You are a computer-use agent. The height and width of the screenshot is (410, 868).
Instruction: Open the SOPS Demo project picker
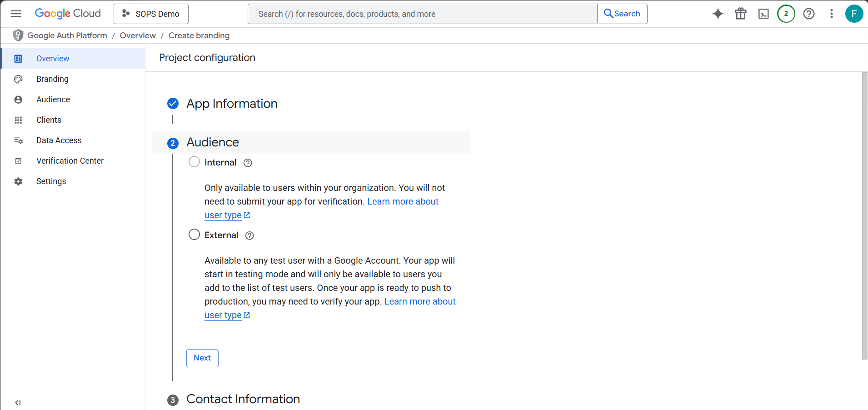pyautogui.click(x=151, y=14)
